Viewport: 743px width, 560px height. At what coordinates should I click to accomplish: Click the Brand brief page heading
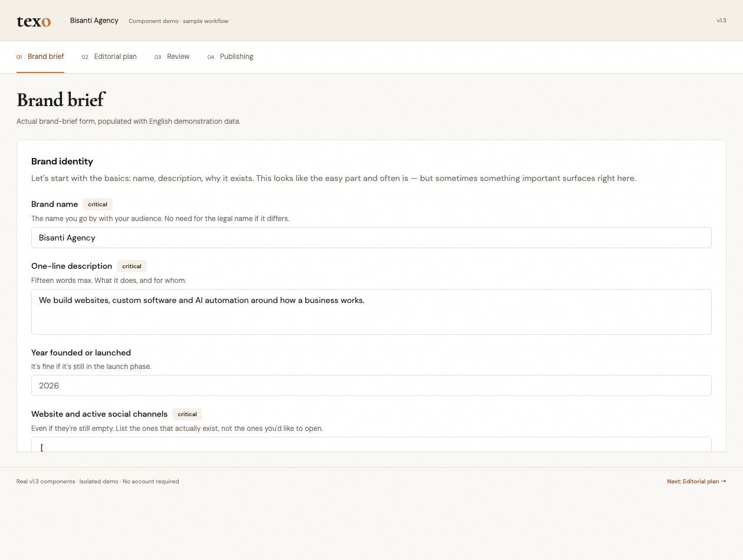[61, 100]
